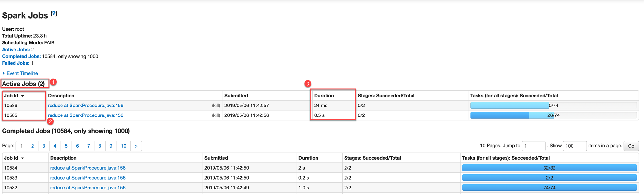Click the help question mark beside Spark Jobs

[54, 14]
